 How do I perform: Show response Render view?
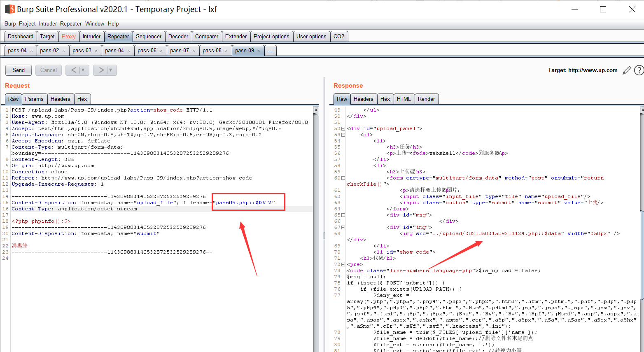click(426, 99)
